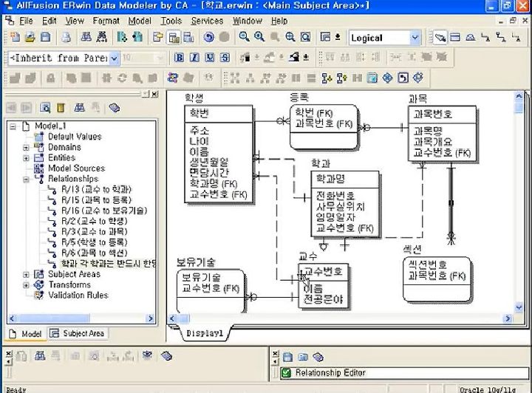Click the Relationship Editor entry
532x393 pixels.
330,372
